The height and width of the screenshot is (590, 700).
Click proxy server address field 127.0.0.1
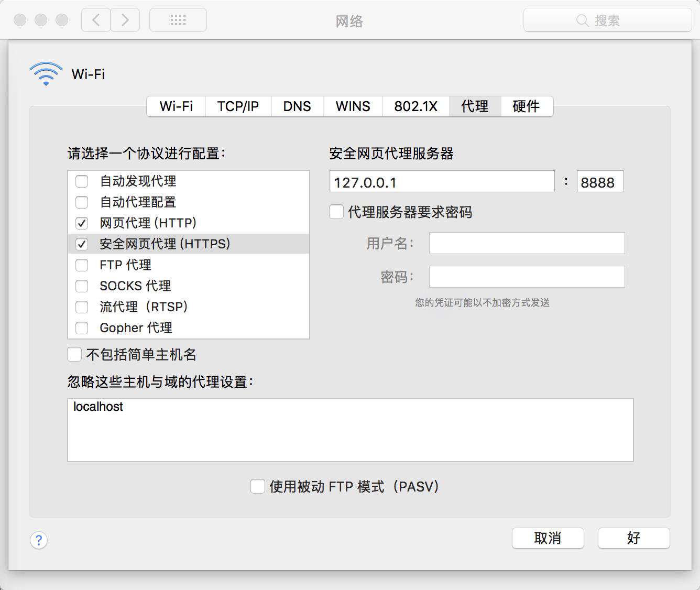point(442,181)
